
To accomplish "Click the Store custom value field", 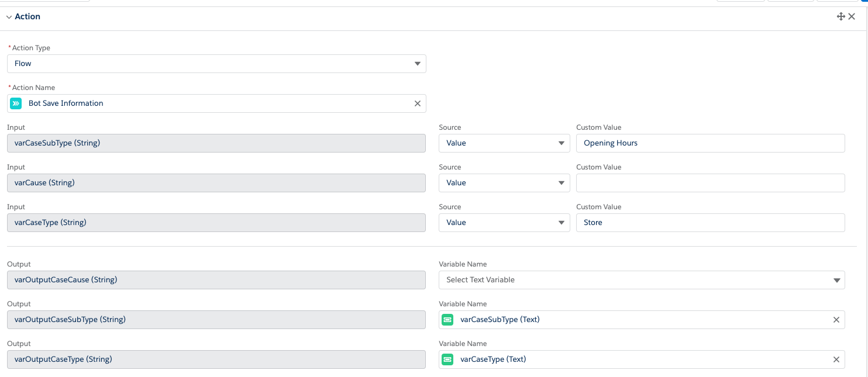I will pyautogui.click(x=710, y=223).
